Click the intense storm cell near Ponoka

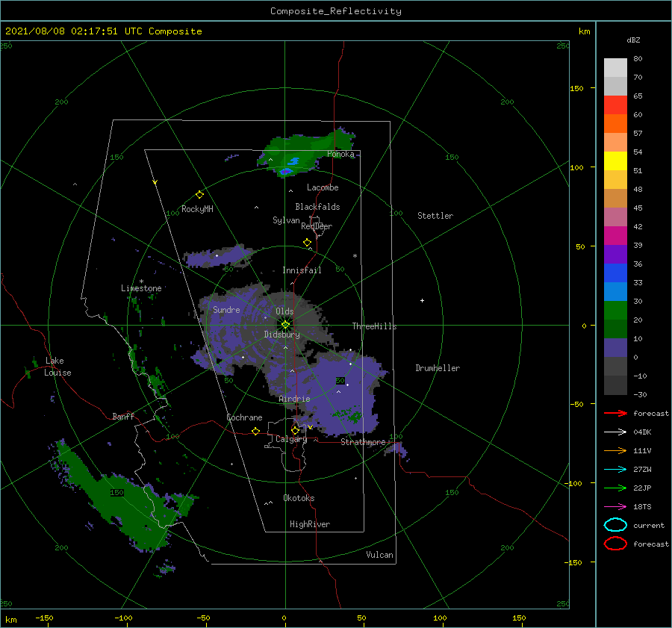pyautogui.click(x=286, y=172)
